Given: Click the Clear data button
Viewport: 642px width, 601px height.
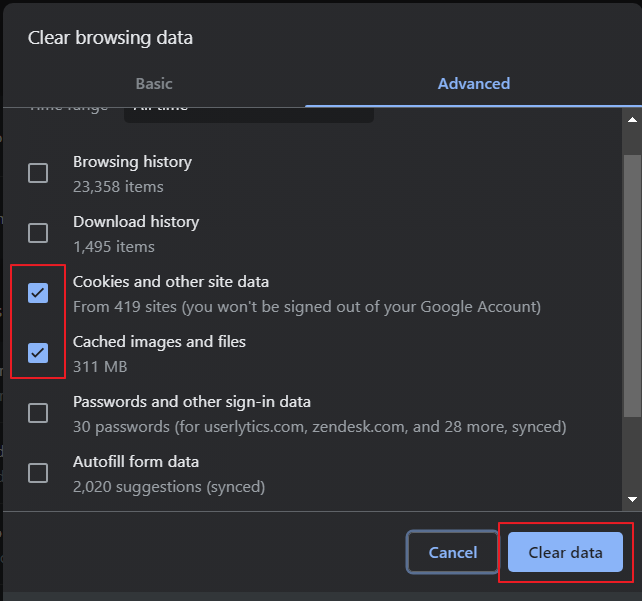Looking at the screenshot, I should coord(565,552).
